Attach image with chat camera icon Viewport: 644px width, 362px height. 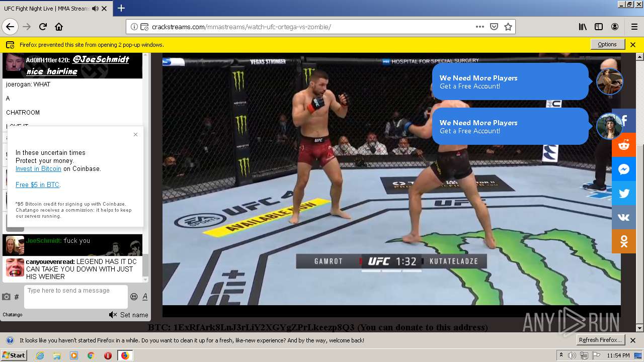pyautogui.click(x=6, y=297)
